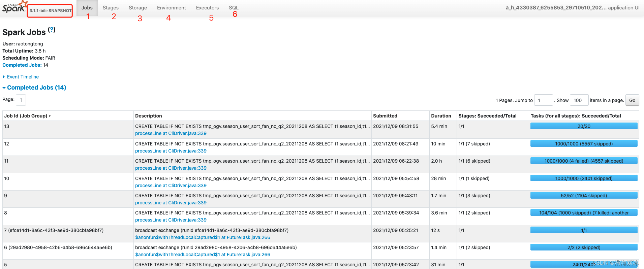Click the 20/20 task progress bar
The width and height of the screenshot is (644, 269).
point(584,126)
